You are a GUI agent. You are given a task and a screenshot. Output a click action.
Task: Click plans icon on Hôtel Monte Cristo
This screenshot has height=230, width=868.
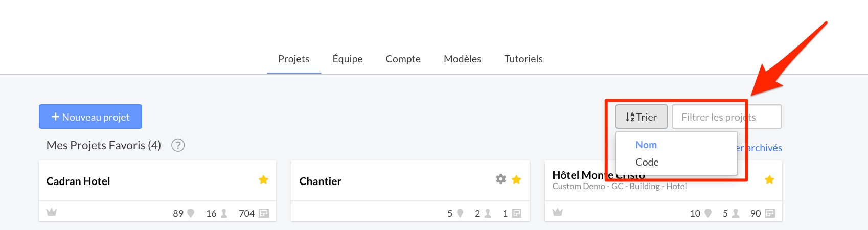point(770,213)
